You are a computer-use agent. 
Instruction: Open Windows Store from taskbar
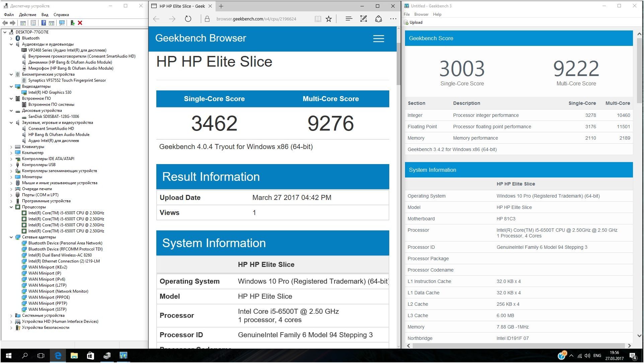(90, 356)
